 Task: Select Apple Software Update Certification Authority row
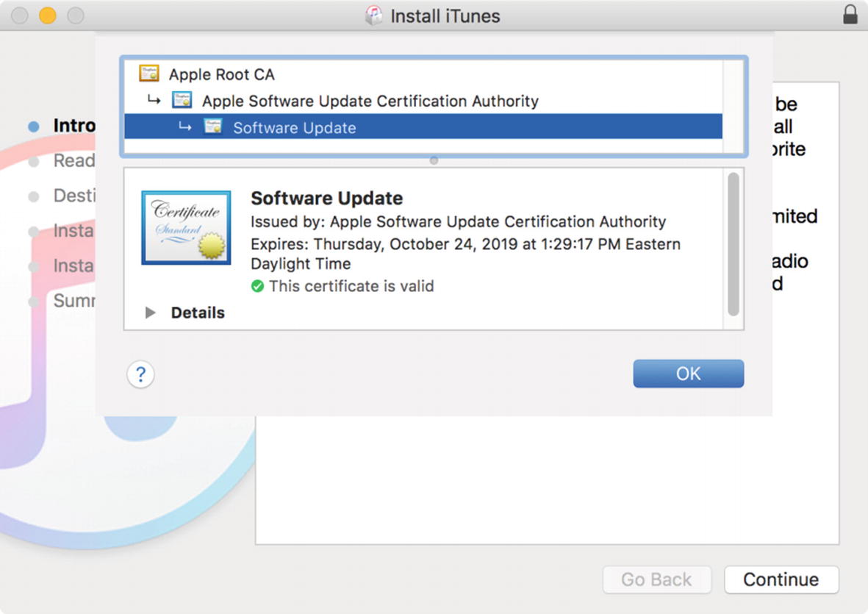(423, 100)
